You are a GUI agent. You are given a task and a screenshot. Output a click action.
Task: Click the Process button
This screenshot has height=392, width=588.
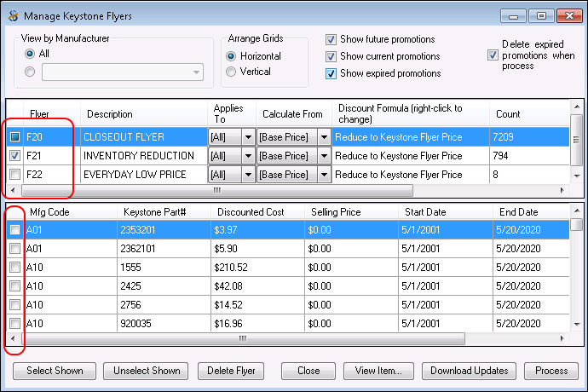(x=551, y=371)
